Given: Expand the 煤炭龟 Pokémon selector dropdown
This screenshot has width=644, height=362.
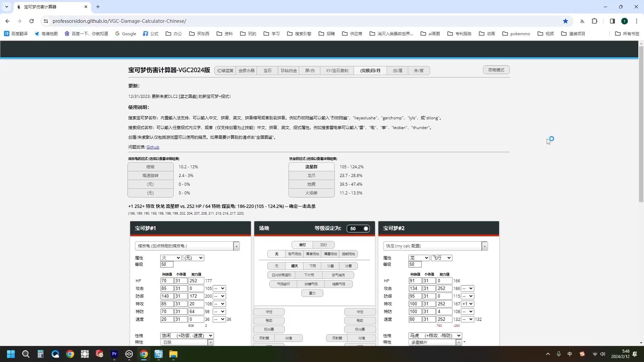Looking at the screenshot, I should [236, 246].
